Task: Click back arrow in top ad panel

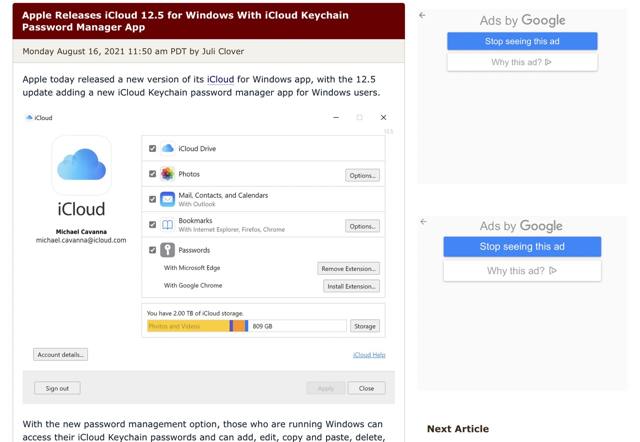Action: pos(422,15)
